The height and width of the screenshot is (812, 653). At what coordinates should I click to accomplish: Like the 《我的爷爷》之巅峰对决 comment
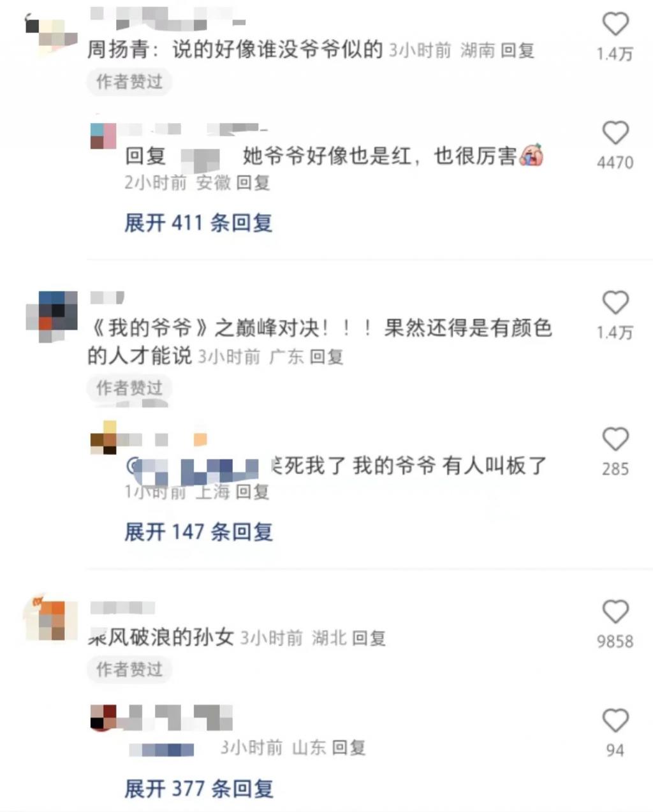coord(615,302)
